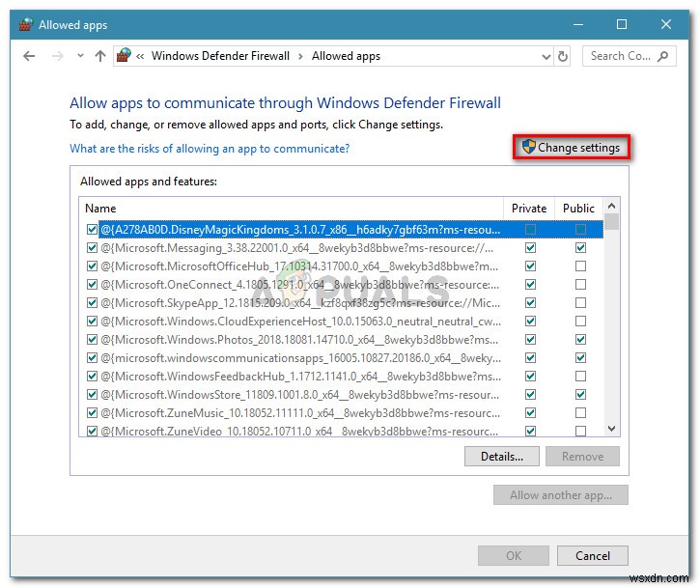Go up one level with Up arrow
This screenshot has width=700, height=588.
coord(100,56)
